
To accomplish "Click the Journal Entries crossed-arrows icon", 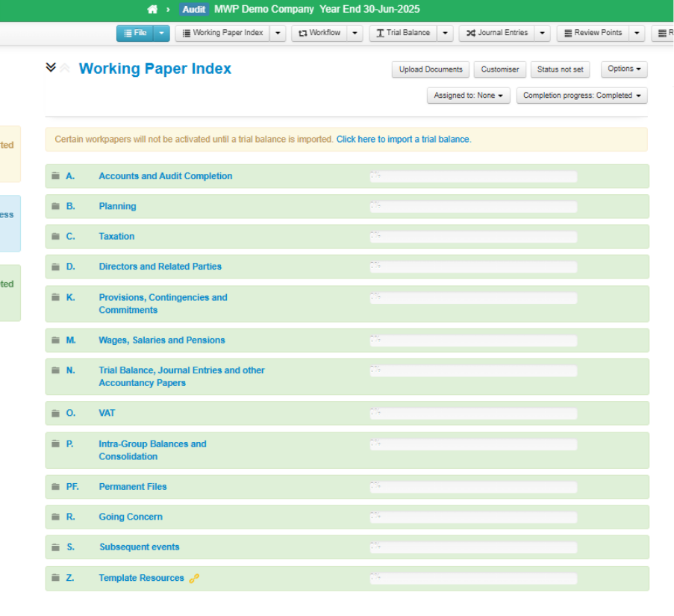I will [472, 33].
